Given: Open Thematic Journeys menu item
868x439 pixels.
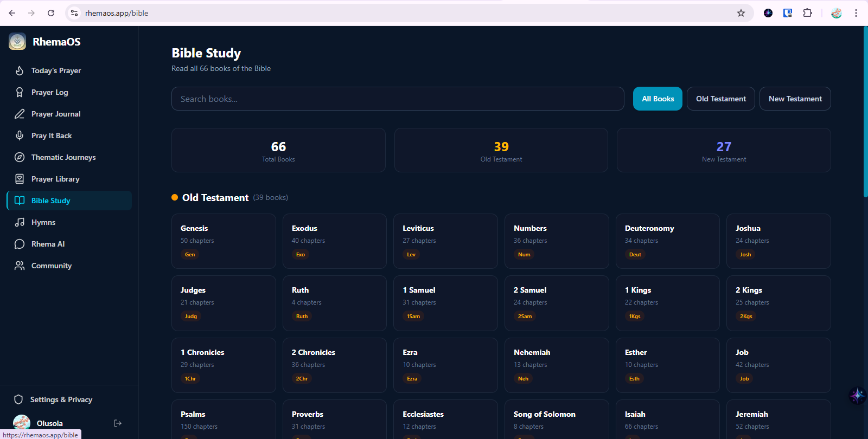Looking at the screenshot, I should coord(69,157).
